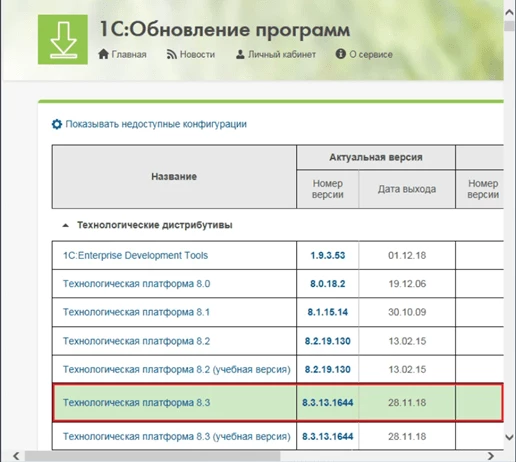The width and height of the screenshot is (516, 462).
Task: Click the horizontal scrollbar thumb
Action: pyautogui.click(x=153, y=456)
